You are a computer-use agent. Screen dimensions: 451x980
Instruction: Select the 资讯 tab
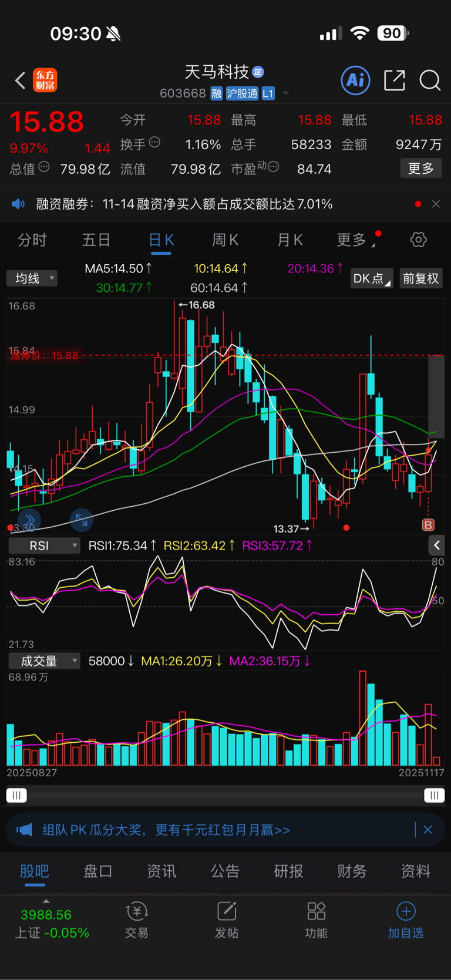(161, 871)
